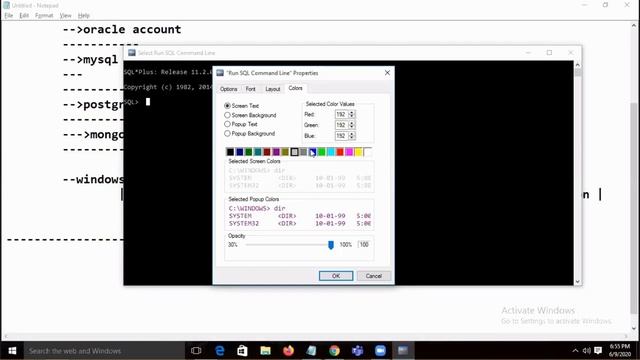Open File Explorer from the taskbar
Screen dimensions: 640x360
[265, 351]
